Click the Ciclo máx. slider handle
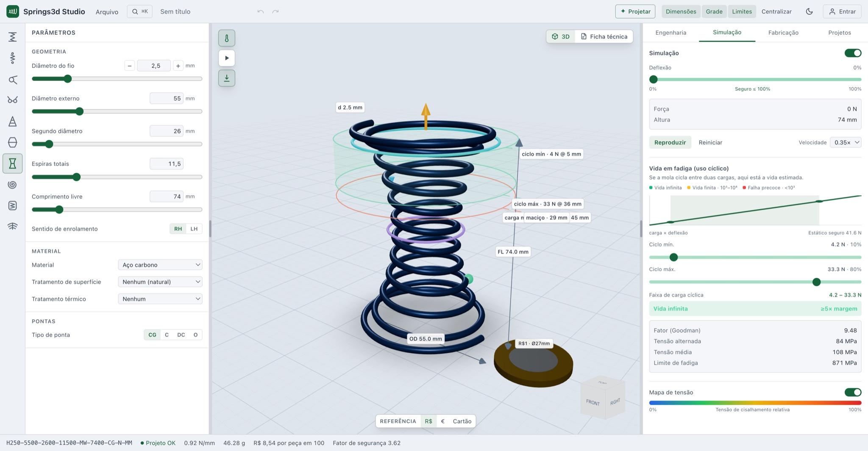Screen dimensions: 868x451 (816, 282)
